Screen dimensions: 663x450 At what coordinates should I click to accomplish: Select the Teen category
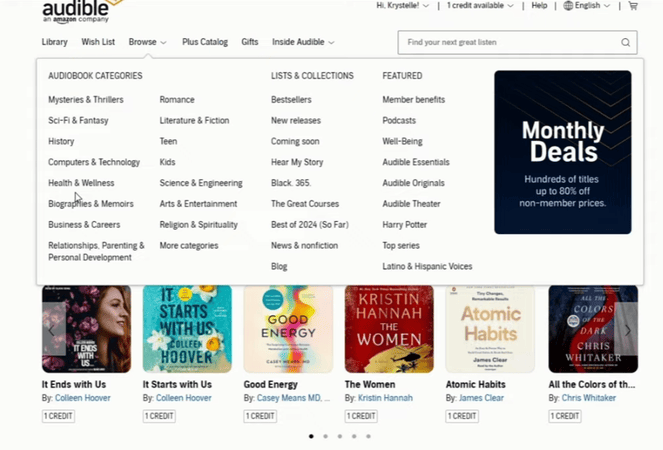point(168,141)
